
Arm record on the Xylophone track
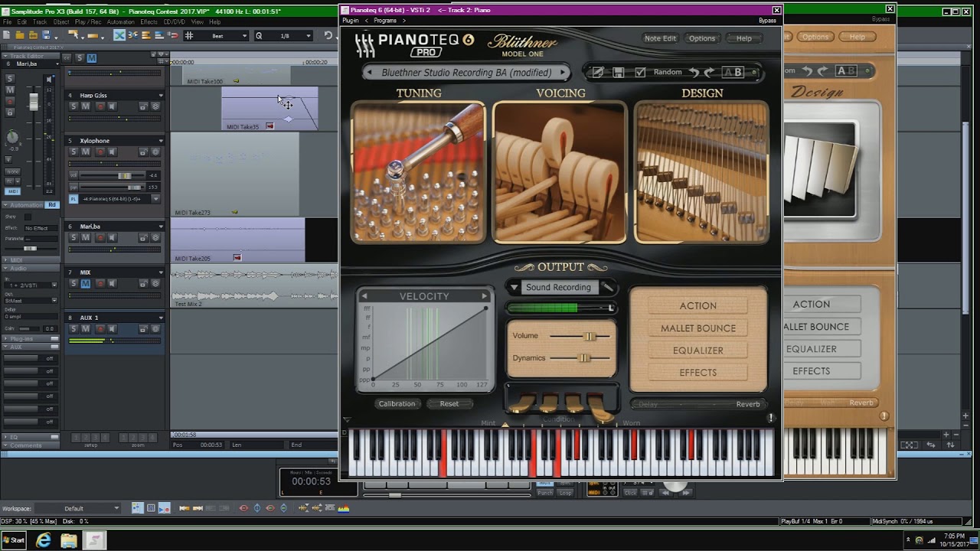(x=100, y=152)
